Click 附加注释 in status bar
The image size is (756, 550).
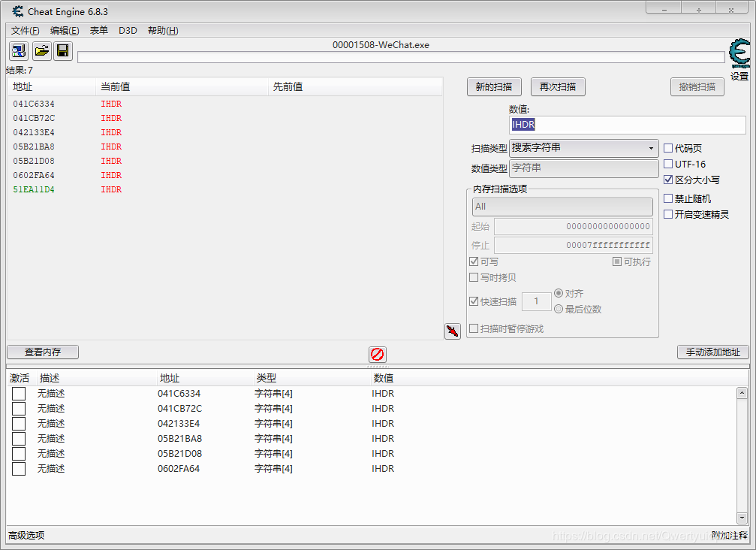coord(730,535)
